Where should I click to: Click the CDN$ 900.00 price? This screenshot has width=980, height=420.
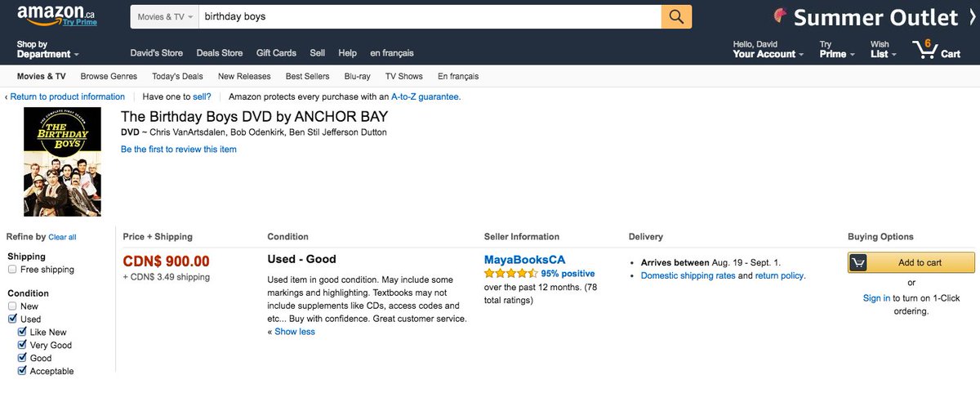tap(166, 261)
